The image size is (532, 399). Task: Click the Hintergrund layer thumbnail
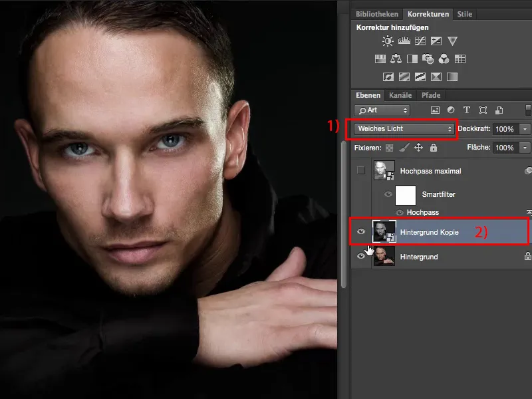(384, 256)
